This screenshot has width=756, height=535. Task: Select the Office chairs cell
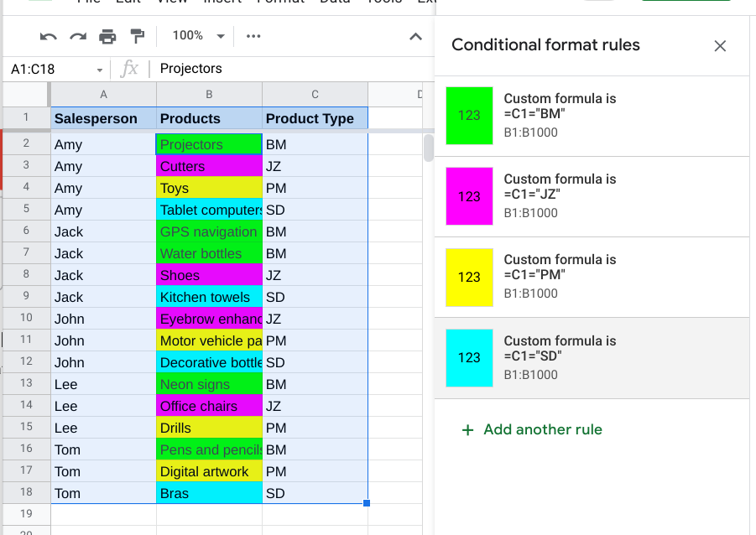point(209,406)
